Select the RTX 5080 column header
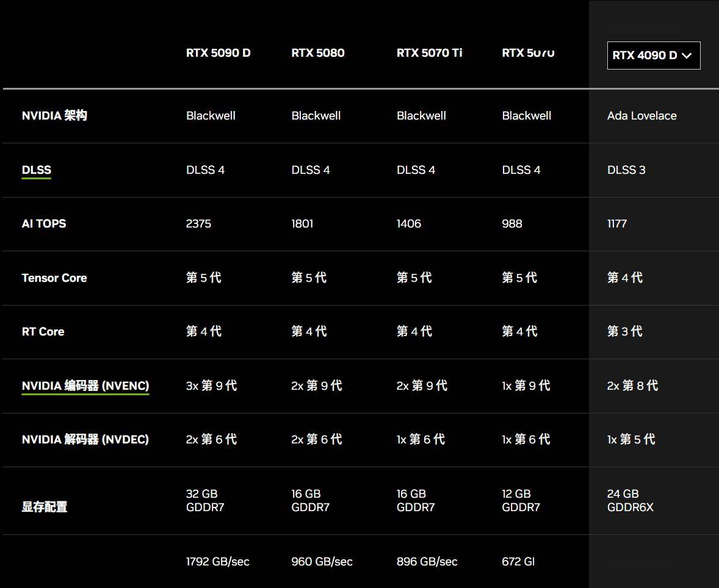Screen dimensions: 719x588 click(x=318, y=52)
